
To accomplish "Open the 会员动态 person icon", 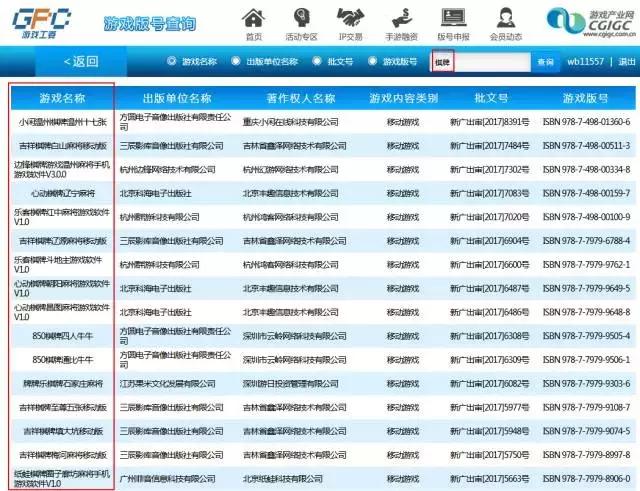I will [505, 18].
